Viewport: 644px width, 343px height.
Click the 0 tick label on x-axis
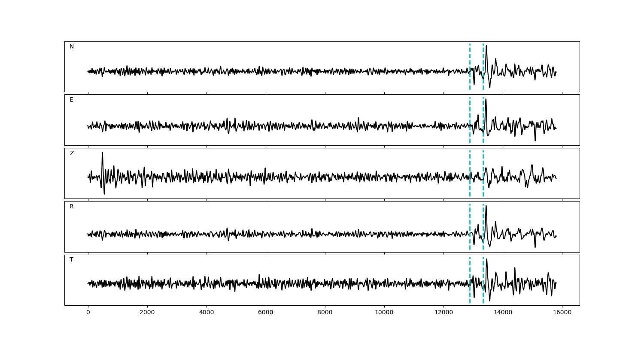(88, 313)
